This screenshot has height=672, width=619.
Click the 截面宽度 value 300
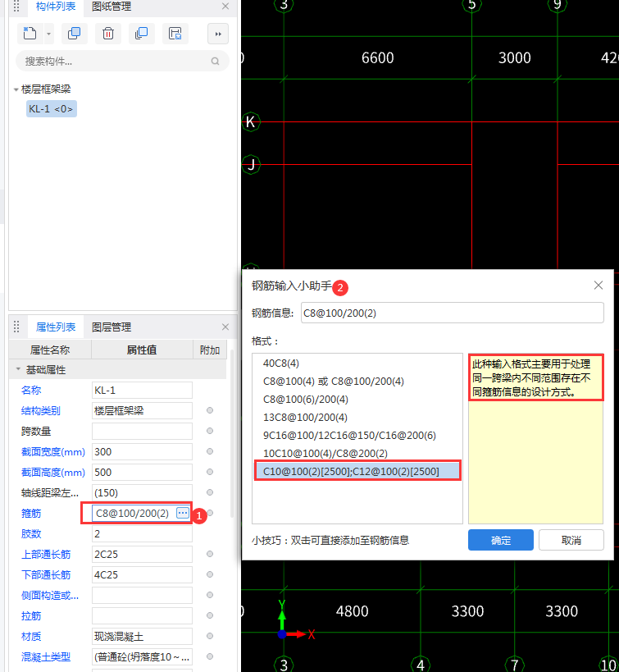coord(142,452)
